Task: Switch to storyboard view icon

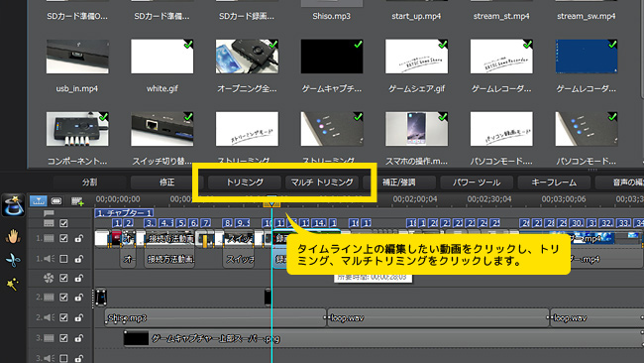Action: point(56,201)
